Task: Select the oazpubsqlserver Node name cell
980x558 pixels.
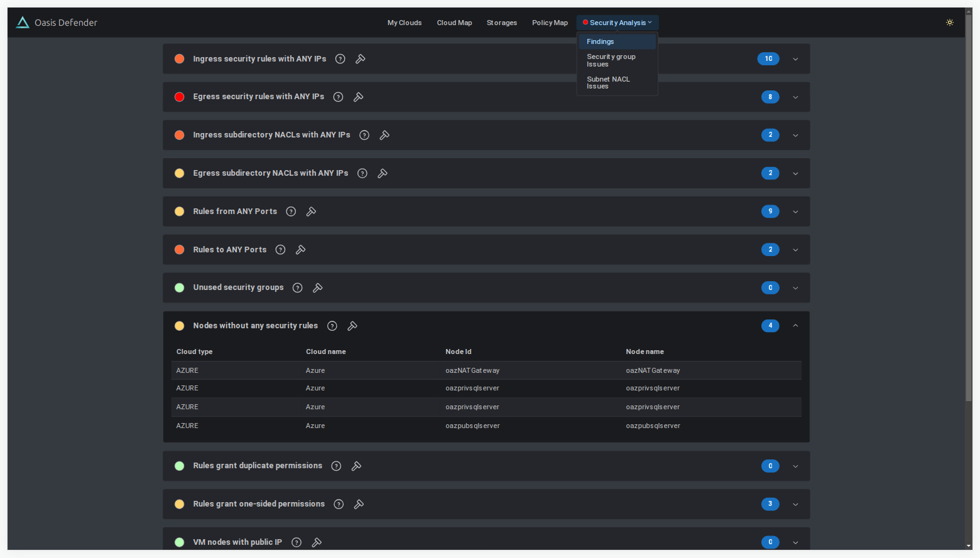Action: 653,426
